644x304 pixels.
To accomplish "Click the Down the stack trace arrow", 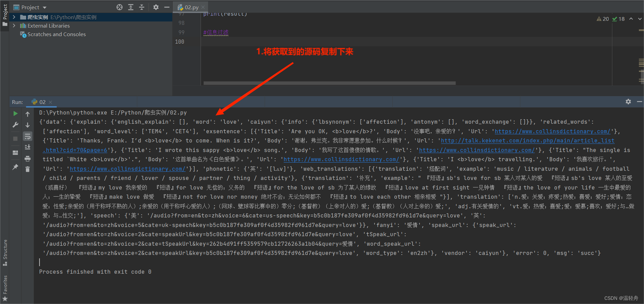I will [x=28, y=125].
